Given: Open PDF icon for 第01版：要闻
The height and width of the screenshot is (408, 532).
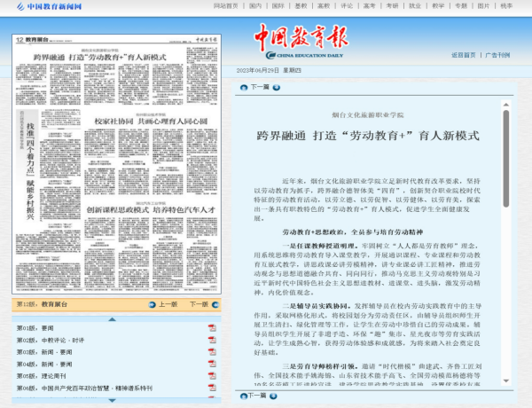Looking at the screenshot, I should pyautogui.click(x=212, y=328).
